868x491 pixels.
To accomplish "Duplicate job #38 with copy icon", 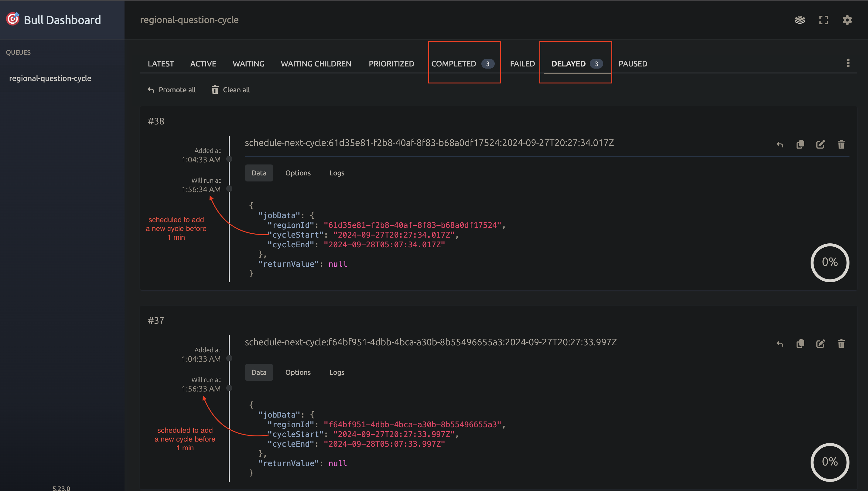I will [x=800, y=144].
